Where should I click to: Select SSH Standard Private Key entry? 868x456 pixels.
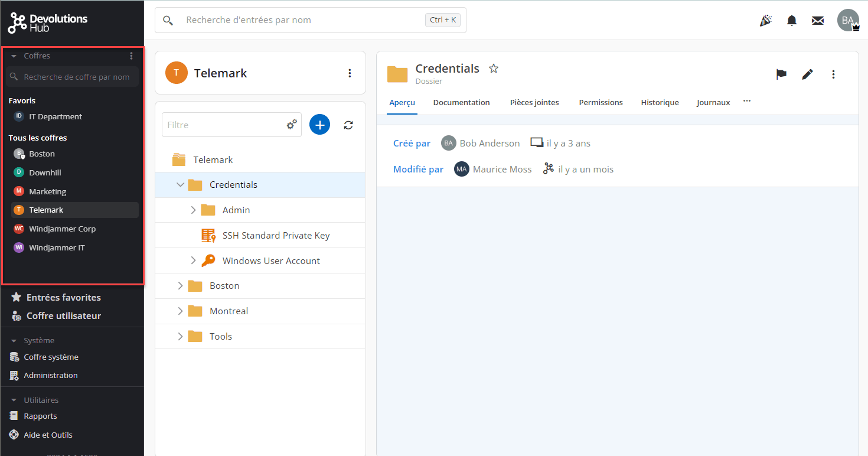click(x=276, y=236)
